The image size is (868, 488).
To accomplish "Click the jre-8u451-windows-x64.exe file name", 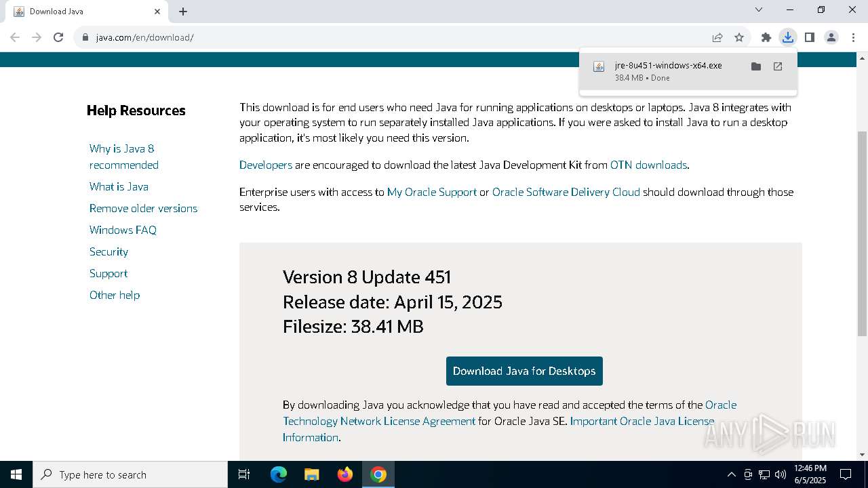I will (668, 66).
